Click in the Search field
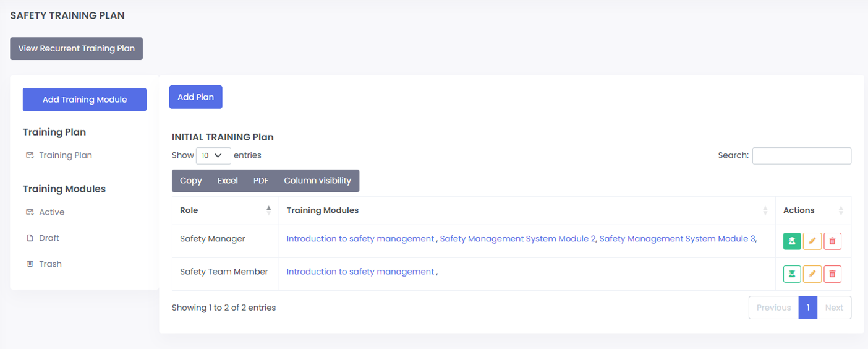This screenshot has height=349, width=868. (801, 156)
